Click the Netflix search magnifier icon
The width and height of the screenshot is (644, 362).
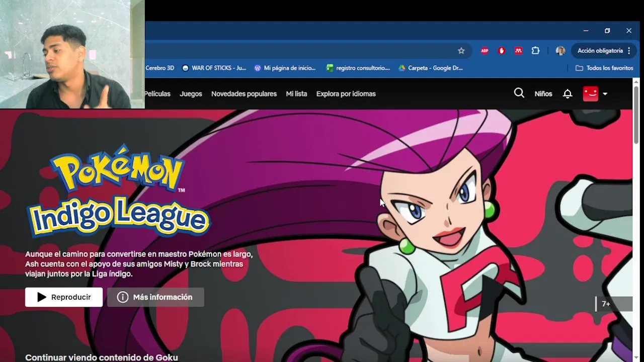(x=519, y=93)
